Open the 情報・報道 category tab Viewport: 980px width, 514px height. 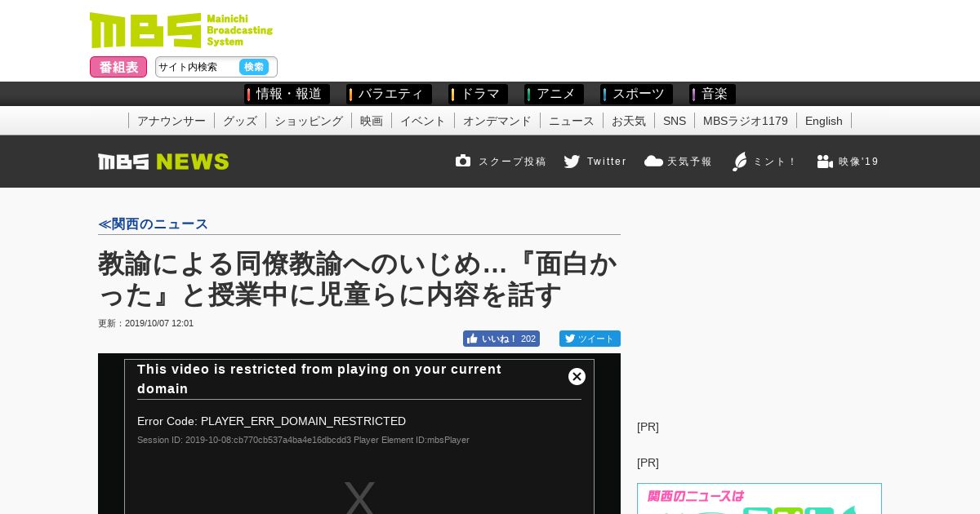287,94
